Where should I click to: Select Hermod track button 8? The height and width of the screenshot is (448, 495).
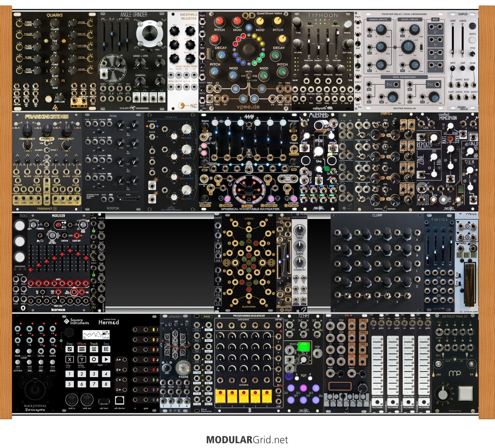point(106,384)
